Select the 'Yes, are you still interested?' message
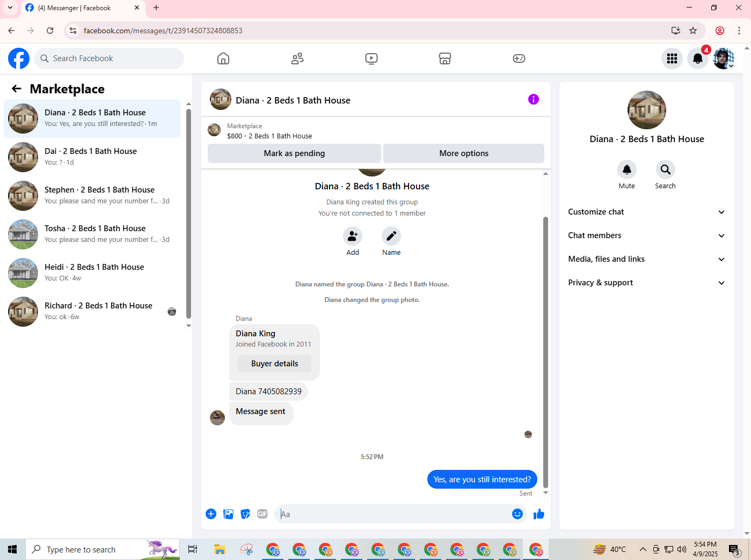 coord(482,480)
